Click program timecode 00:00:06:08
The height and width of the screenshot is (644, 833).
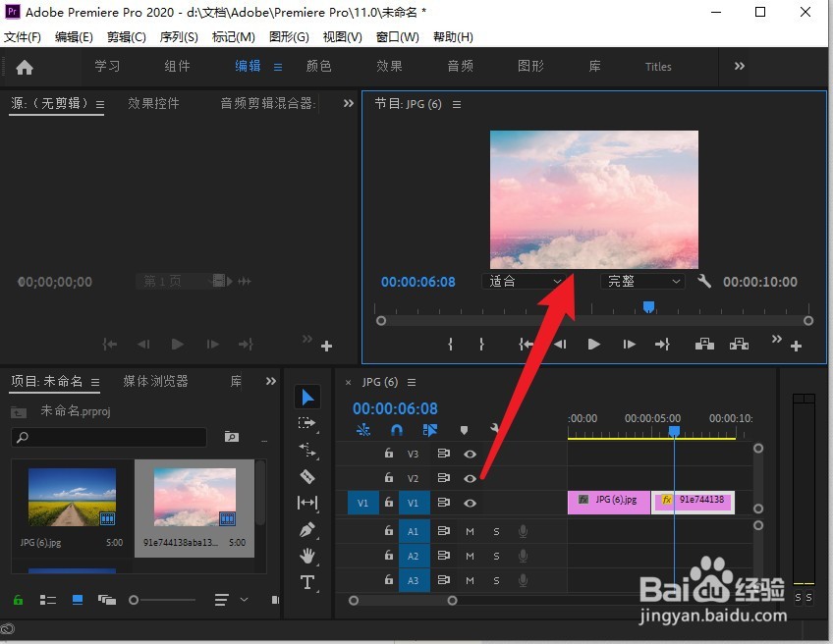point(418,282)
